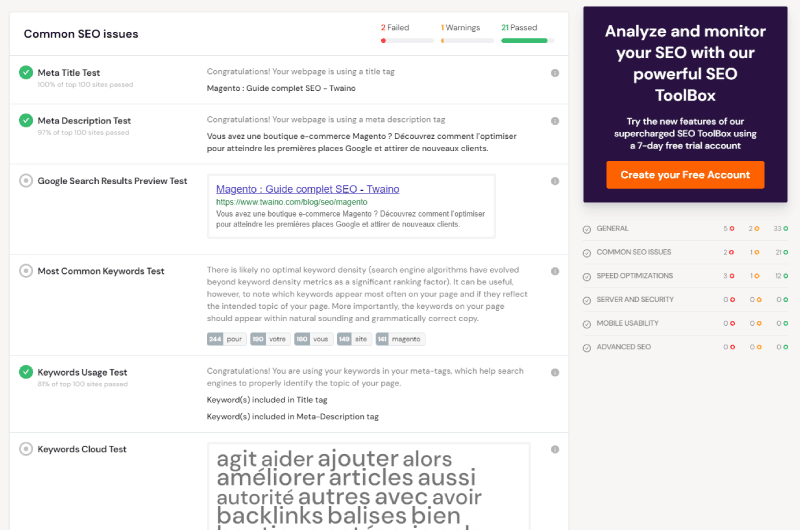800x530 pixels.
Task: Click the green check icon for Meta Title Test
Action: tap(26, 72)
